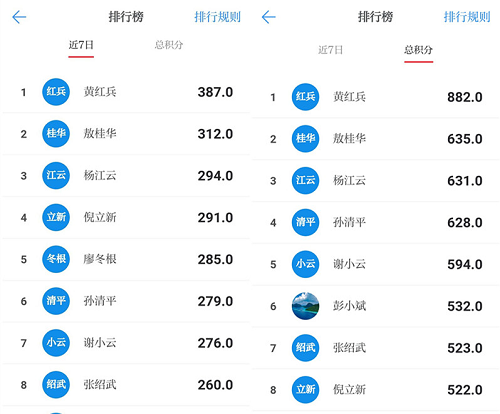Click the score 594.0

tap(465, 265)
